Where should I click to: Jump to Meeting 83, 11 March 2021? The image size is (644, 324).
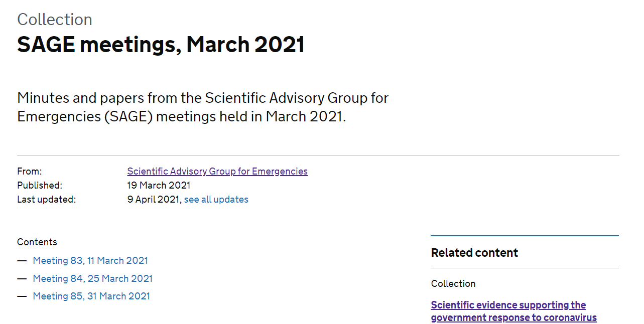[x=90, y=261]
